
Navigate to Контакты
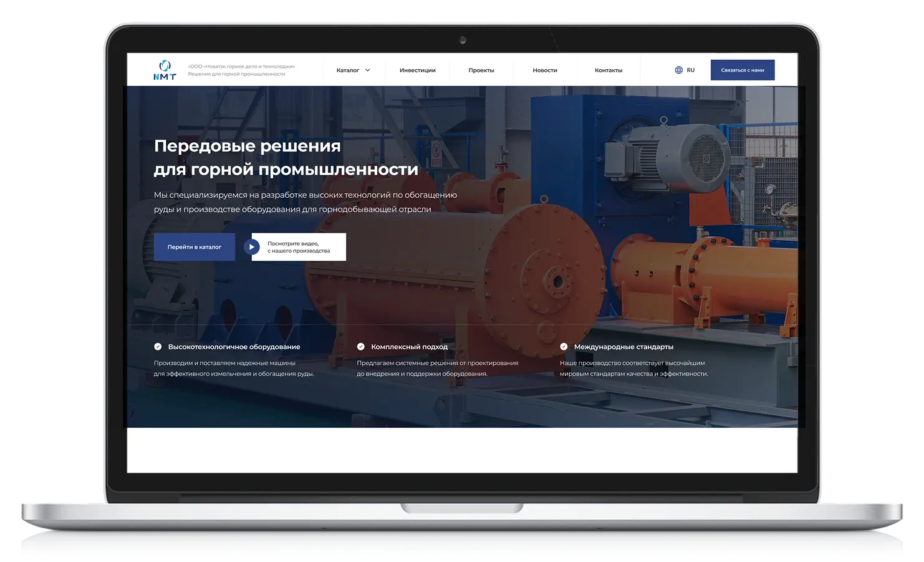[x=608, y=70]
